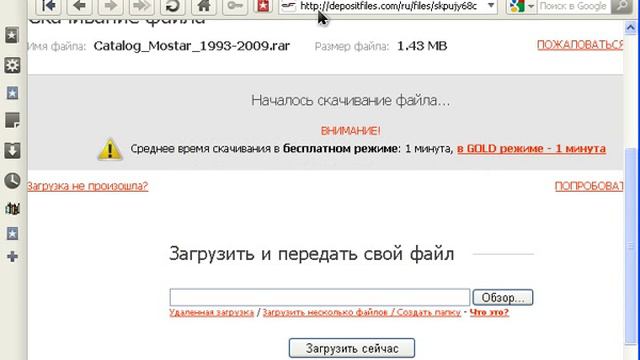Open the Bookmarks panel star icon in sidebar
The height and width of the screenshot is (360, 640).
point(12,36)
